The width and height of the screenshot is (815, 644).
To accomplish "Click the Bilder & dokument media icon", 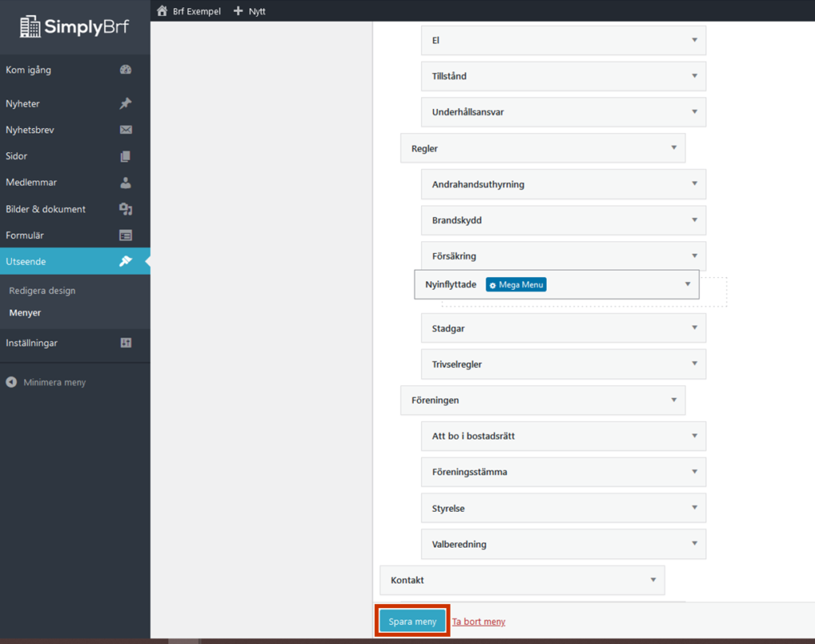I will 126,209.
